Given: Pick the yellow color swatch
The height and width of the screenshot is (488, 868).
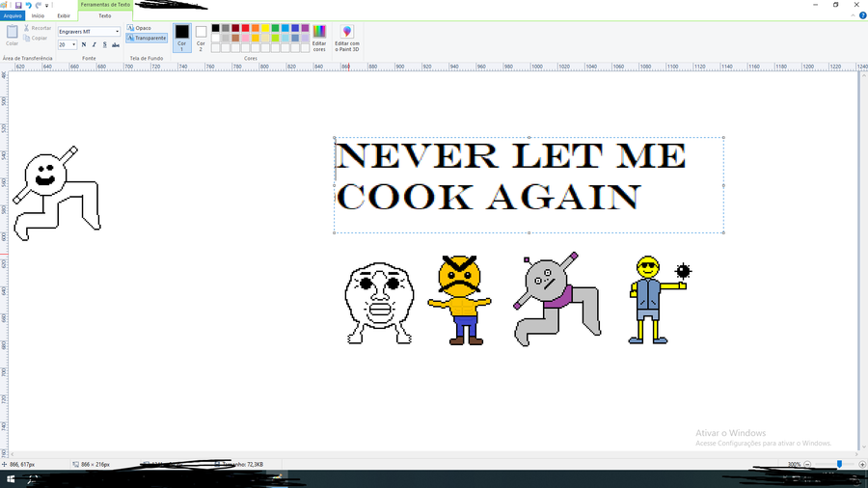Looking at the screenshot, I should pyautogui.click(x=265, y=28).
